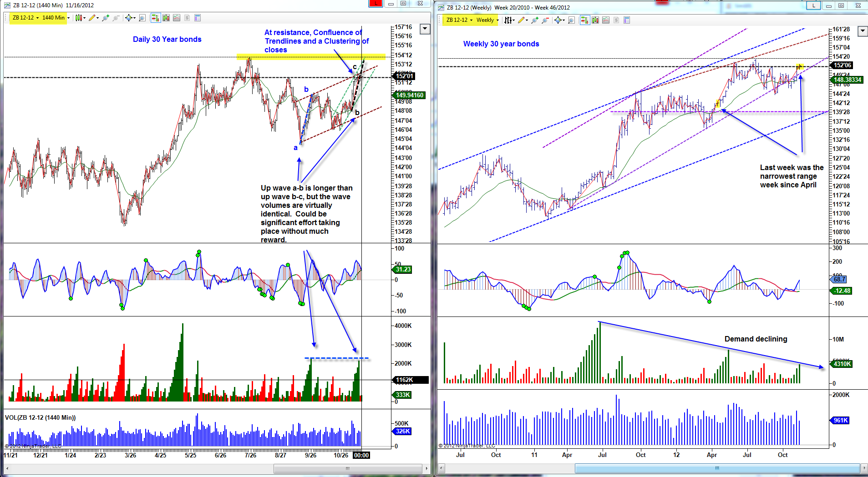The image size is (868, 477).
Task: Click the left arrow of weekly chart scrollbar
Action: [x=442, y=468]
